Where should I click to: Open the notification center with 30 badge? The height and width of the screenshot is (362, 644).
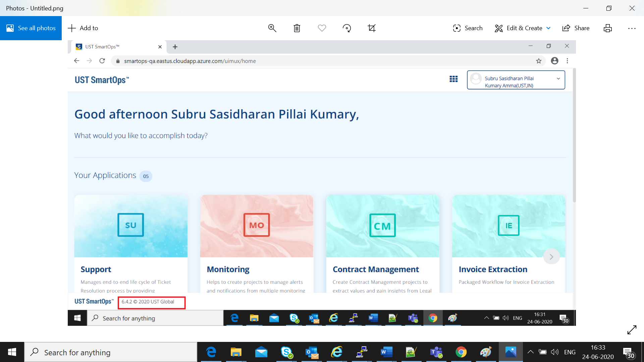click(x=629, y=353)
